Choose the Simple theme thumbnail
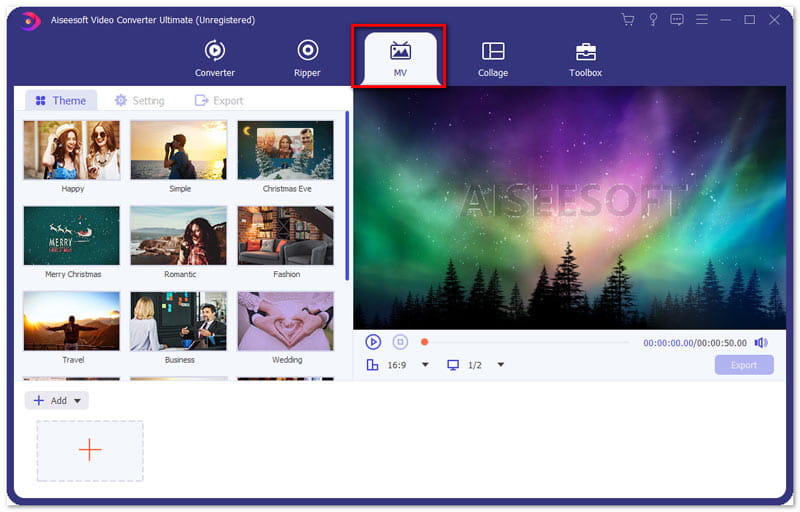Viewport: 800px width, 512px height. coord(179,150)
